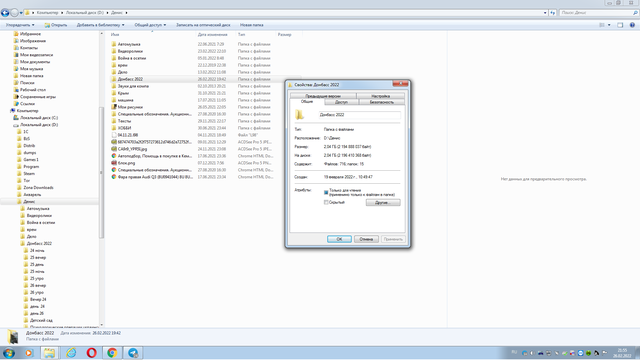Click the Explorer Back navigation arrow

click(x=5, y=13)
